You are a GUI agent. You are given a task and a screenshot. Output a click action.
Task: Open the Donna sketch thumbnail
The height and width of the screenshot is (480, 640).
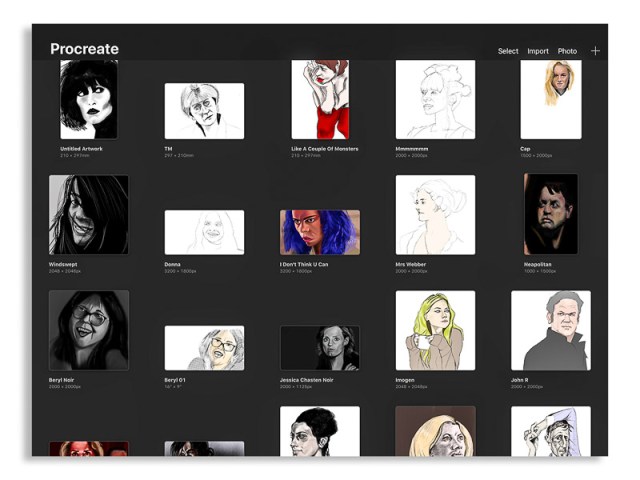(204, 232)
